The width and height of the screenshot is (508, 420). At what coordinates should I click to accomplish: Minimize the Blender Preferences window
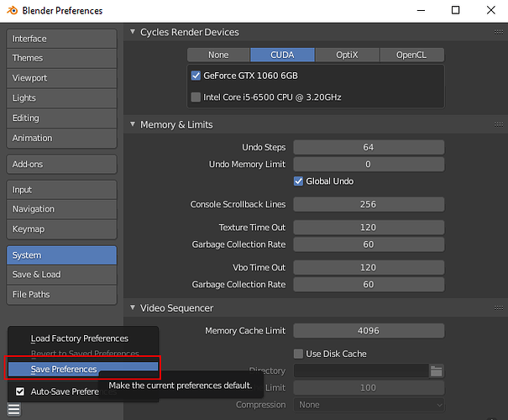point(421,10)
